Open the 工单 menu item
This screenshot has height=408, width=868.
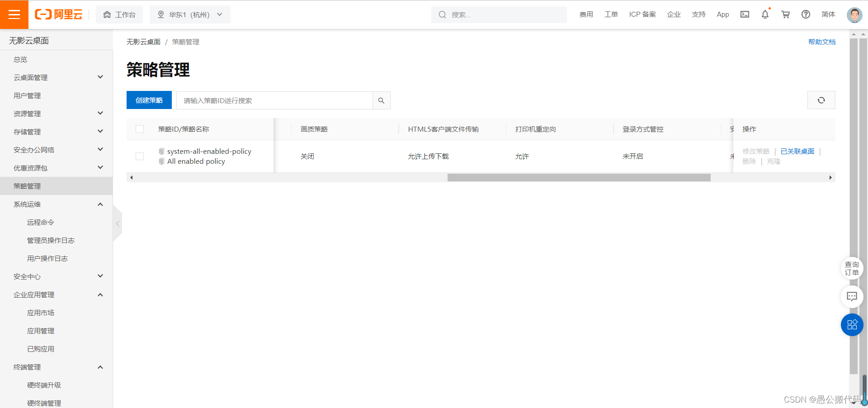coord(611,14)
